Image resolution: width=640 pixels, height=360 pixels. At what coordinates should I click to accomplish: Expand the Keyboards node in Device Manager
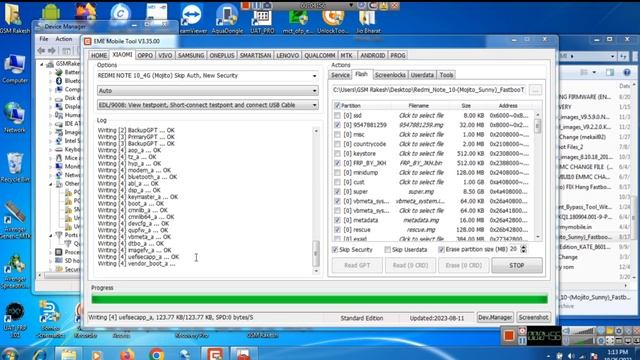tap(51, 149)
